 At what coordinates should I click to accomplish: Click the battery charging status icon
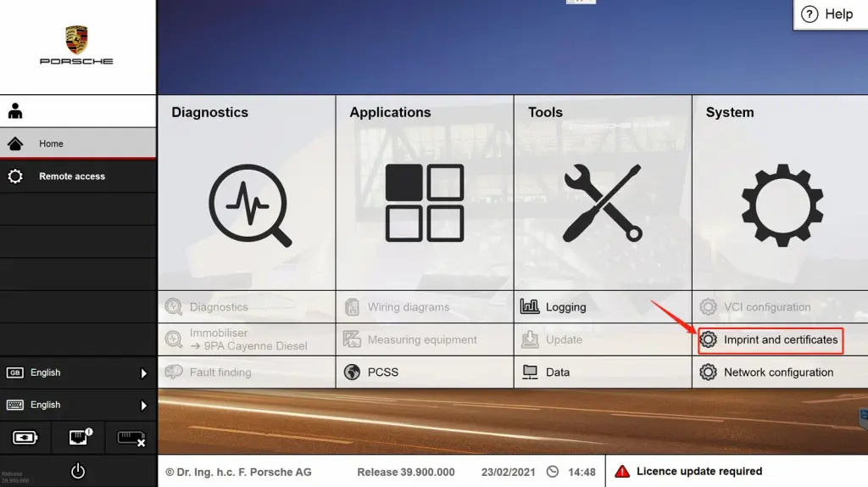25,438
